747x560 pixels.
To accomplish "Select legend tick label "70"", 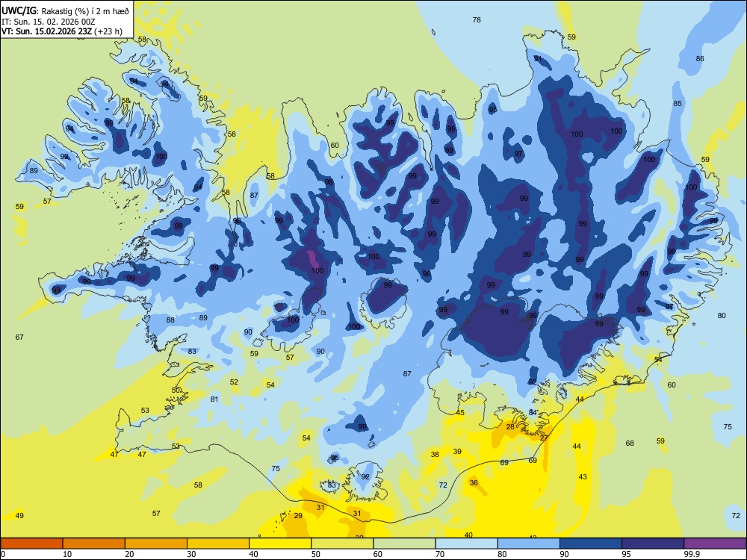I will [x=440, y=554].
